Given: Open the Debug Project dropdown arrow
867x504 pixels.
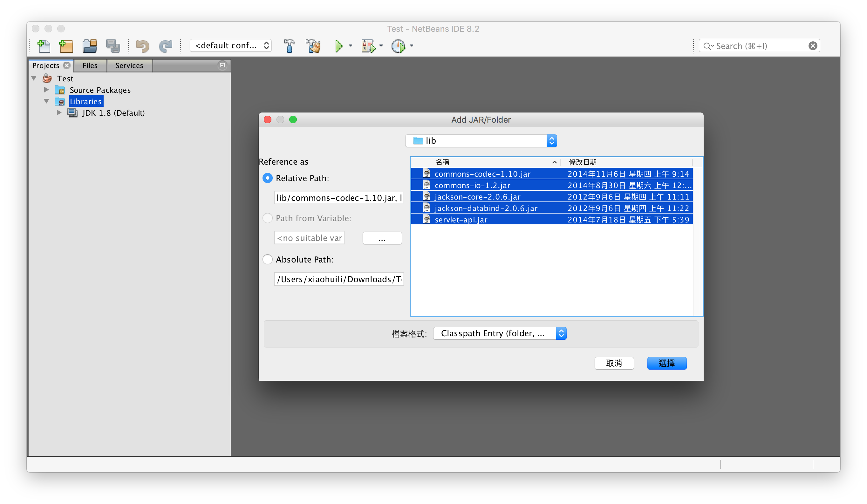Looking at the screenshot, I should click(x=381, y=46).
